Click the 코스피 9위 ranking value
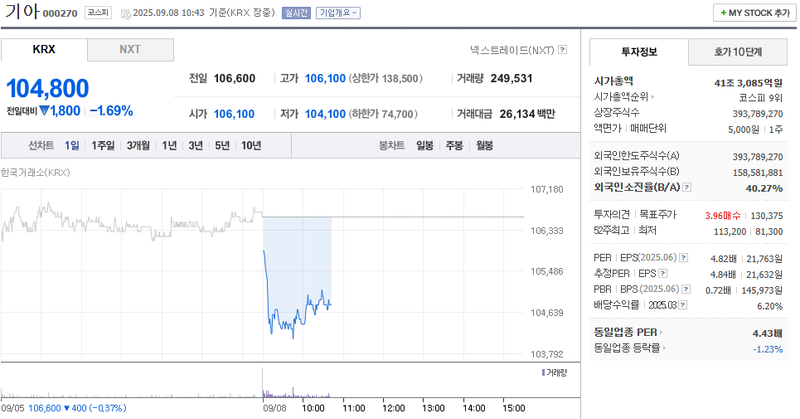 point(760,97)
